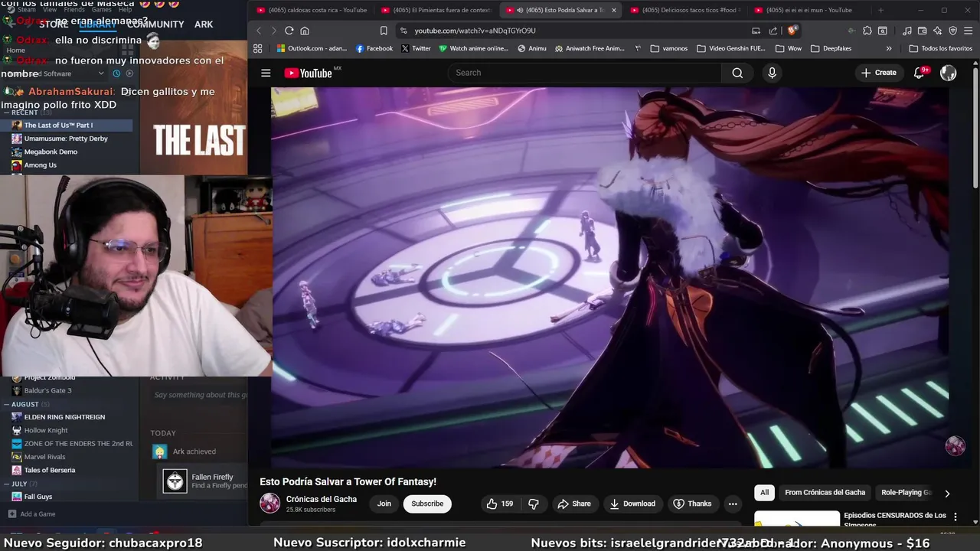The width and height of the screenshot is (980, 551).
Task: Select Tales of Berseria in Steam library
Action: (49, 470)
